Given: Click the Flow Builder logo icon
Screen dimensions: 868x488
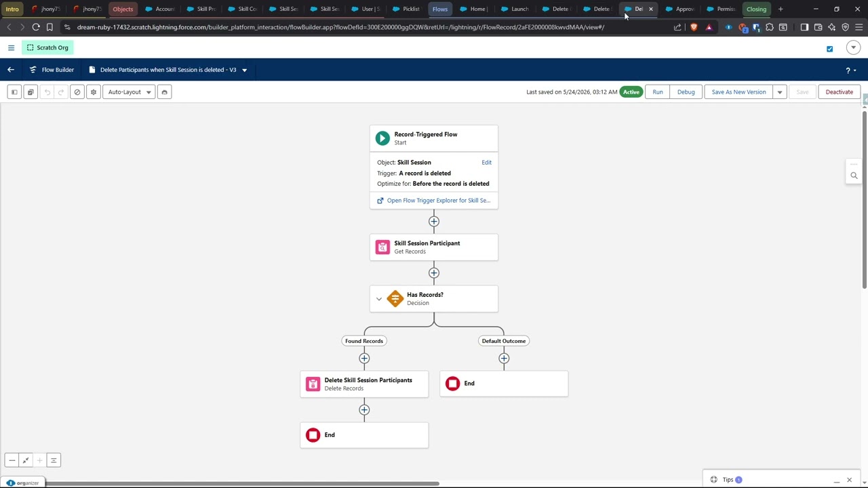Looking at the screenshot, I should click(33, 70).
